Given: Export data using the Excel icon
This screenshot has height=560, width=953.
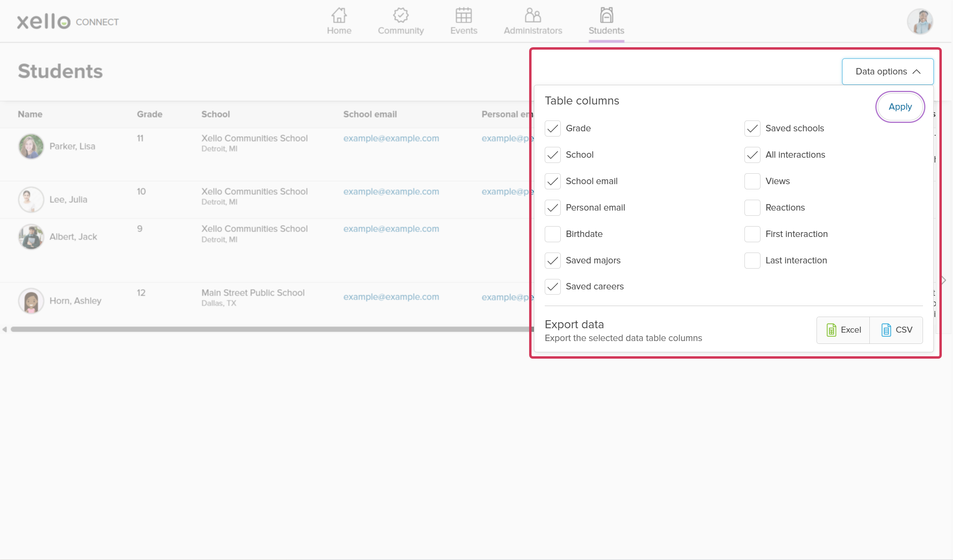Looking at the screenshot, I should pos(843,330).
